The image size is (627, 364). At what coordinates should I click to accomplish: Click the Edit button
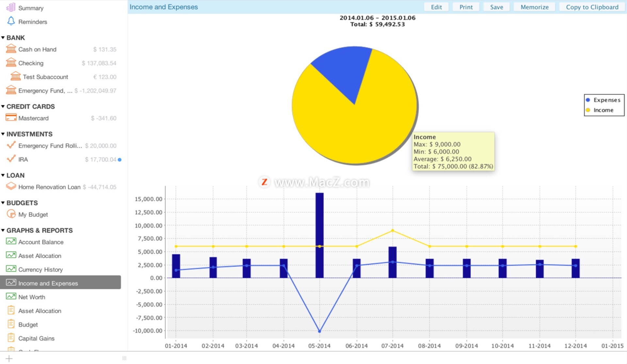click(x=436, y=7)
